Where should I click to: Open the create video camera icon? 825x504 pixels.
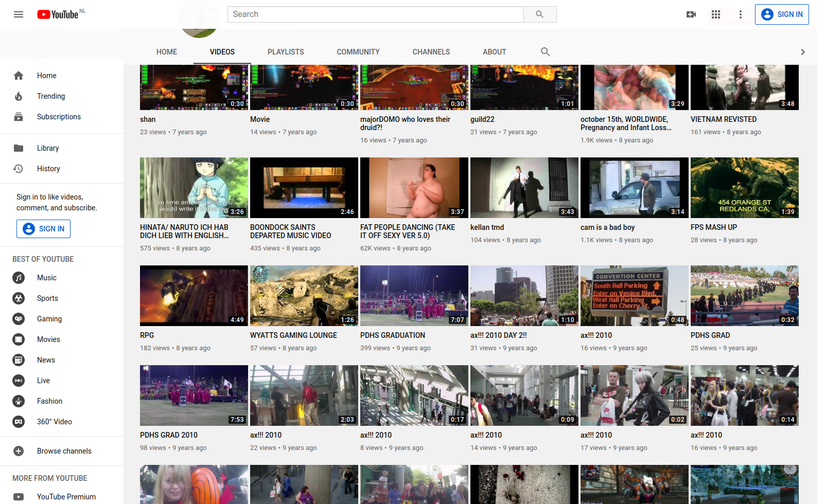click(x=691, y=14)
